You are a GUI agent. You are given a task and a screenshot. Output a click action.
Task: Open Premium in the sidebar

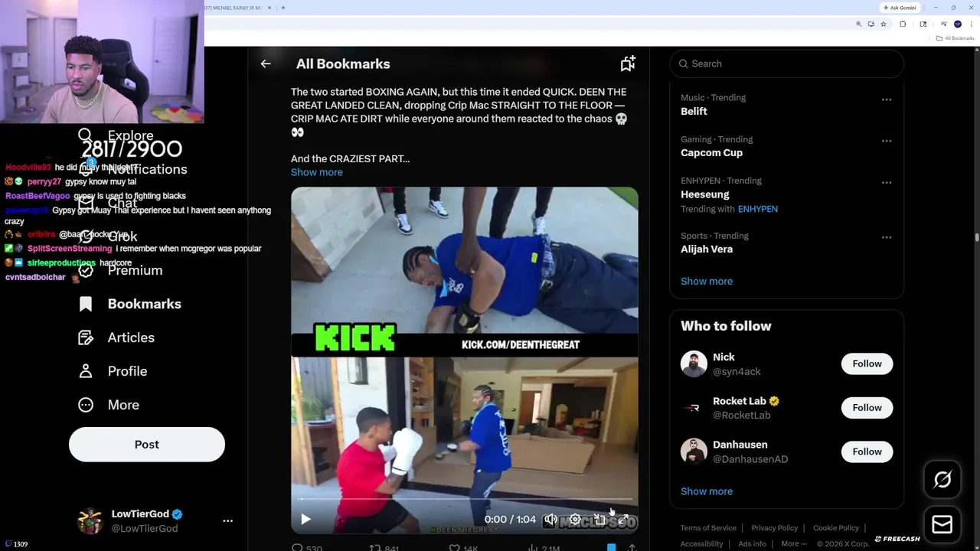coord(120,270)
